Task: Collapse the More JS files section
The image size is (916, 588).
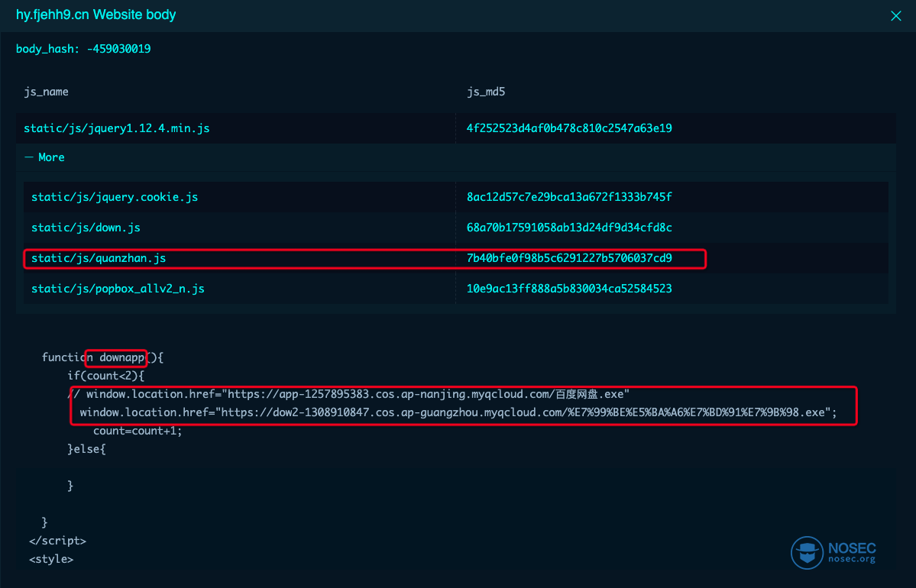Action: (x=44, y=157)
